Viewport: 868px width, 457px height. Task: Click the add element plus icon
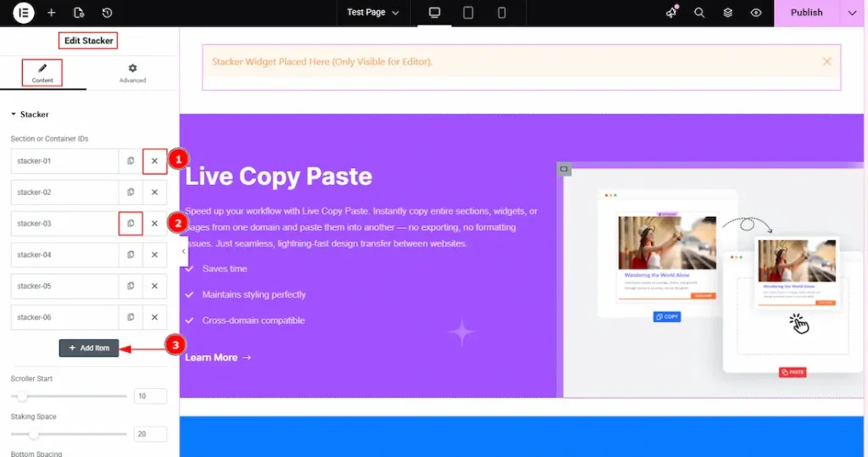click(x=52, y=13)
